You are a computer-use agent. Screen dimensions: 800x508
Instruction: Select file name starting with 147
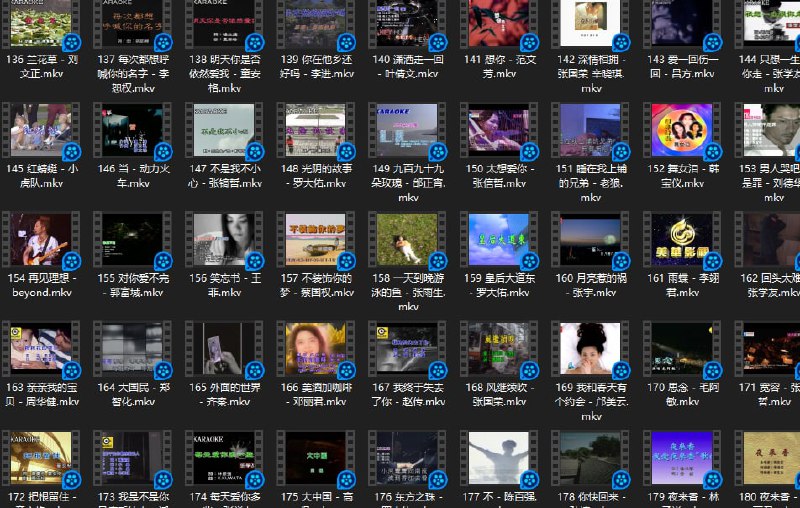pyautogui.click(x=224, y=176)
